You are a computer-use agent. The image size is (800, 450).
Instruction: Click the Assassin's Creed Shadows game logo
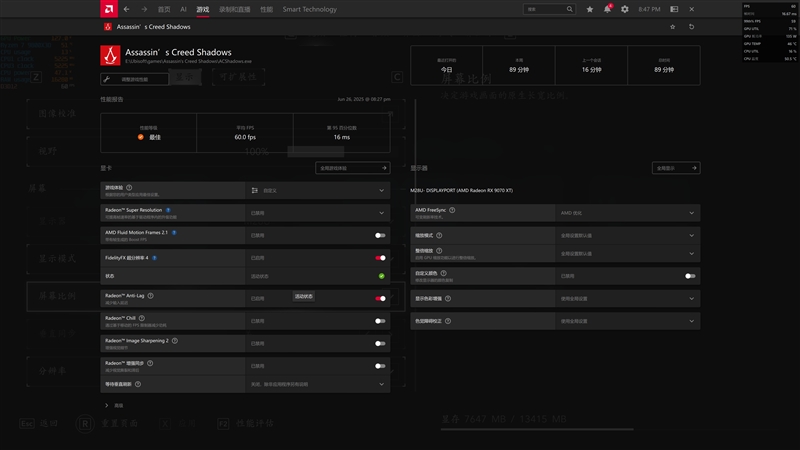pyautogui.click(x=110, y=56)
